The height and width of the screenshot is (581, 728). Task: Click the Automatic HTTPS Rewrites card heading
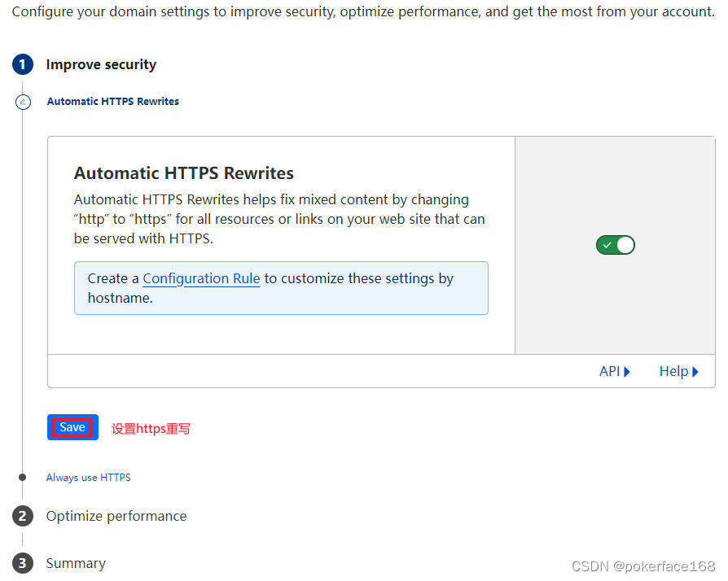183,173
